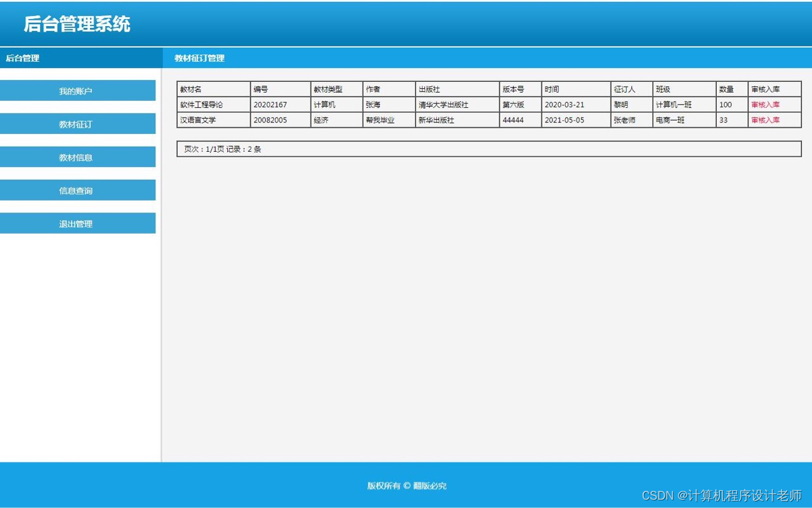Image resolution: width=812 pixels, height=508 pixels.
Task: Open the 教材征订 sidebar menu
Action: pyautogui.click(x=77, y=124)
